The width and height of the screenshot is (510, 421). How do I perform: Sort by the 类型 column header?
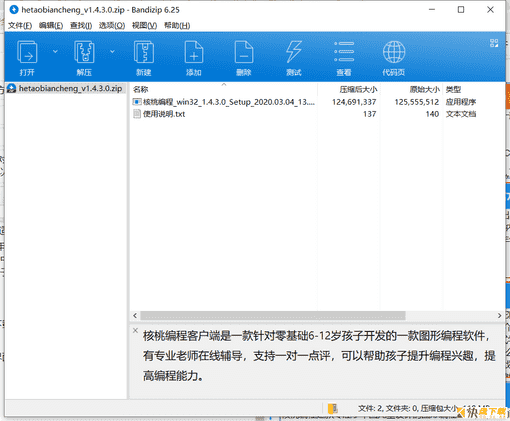coord(453,89)
